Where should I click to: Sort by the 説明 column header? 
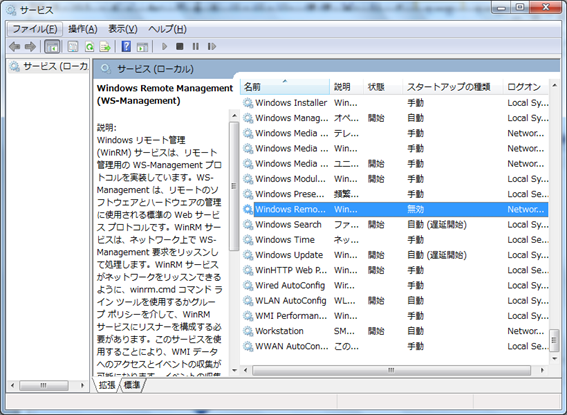tap(346, 87)
